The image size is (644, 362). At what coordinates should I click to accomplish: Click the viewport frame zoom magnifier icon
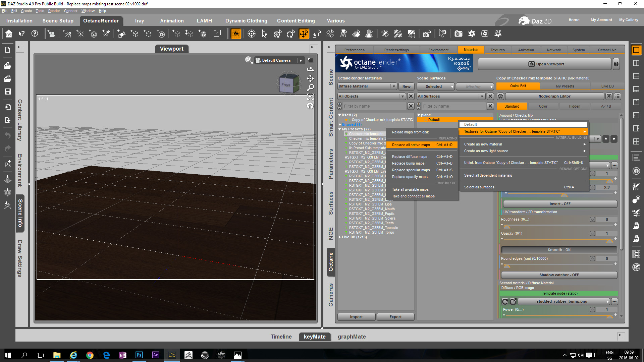coord(310,88)
